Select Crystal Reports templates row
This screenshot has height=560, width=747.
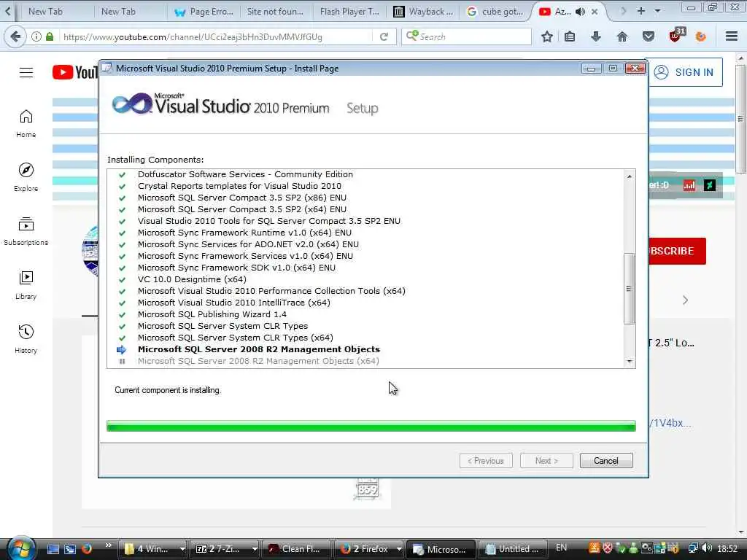[x=239, y=186]
